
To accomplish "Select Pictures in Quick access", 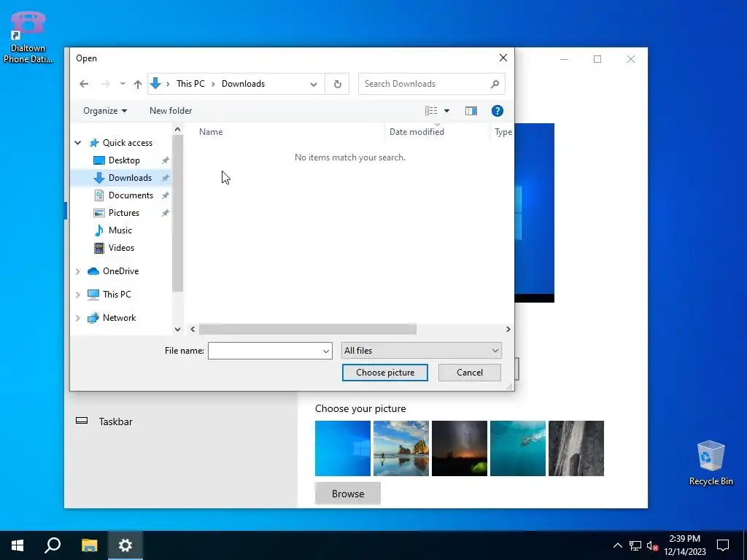I will (124, 213).
